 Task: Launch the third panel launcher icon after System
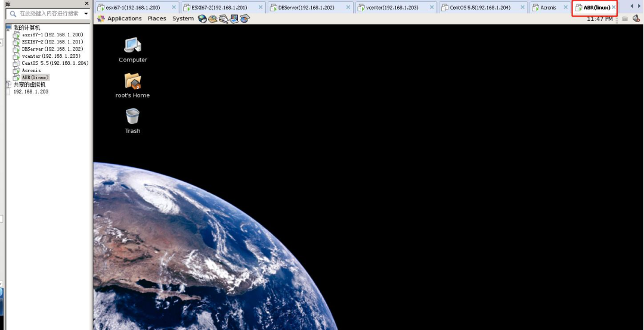click(224, 18)
